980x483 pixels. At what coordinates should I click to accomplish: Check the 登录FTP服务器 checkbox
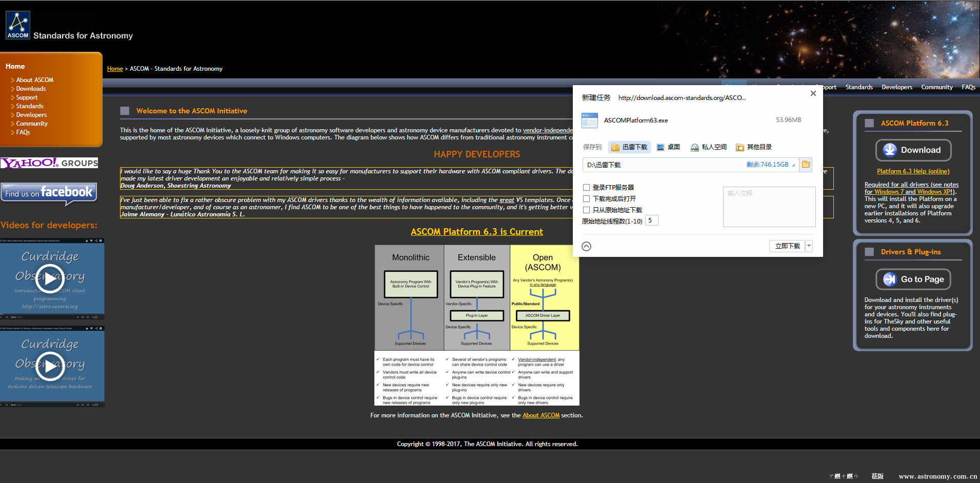point(586,188)
